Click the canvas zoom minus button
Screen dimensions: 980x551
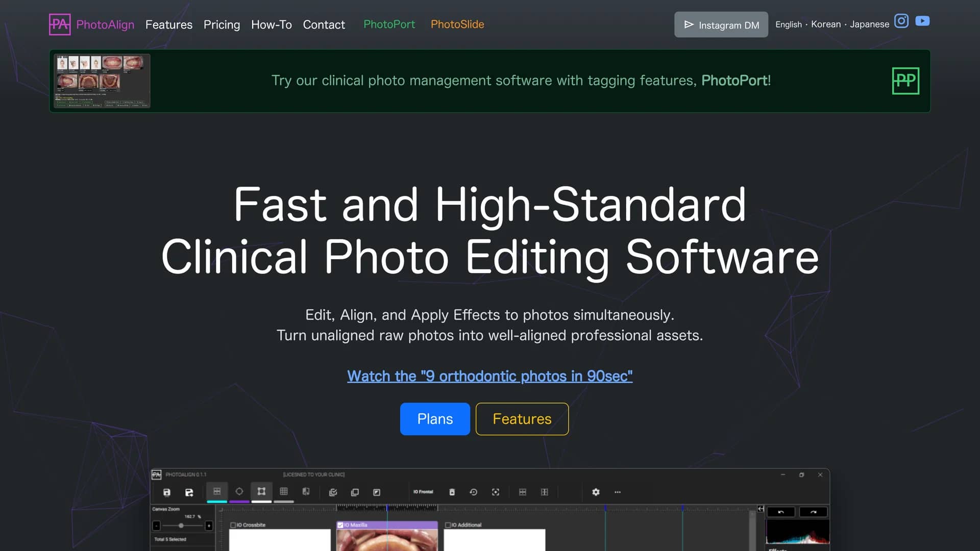tap(157, 525)
